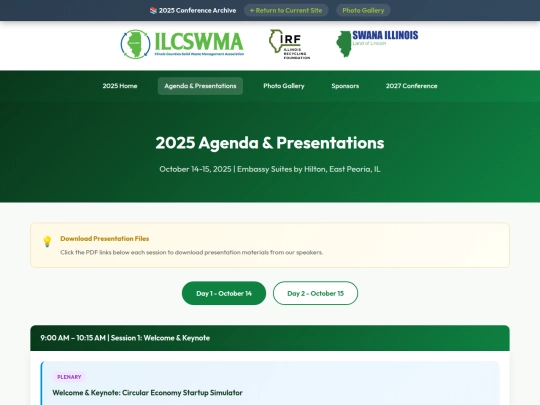Go to 2027 Conference menu item

tap(412, 86)
